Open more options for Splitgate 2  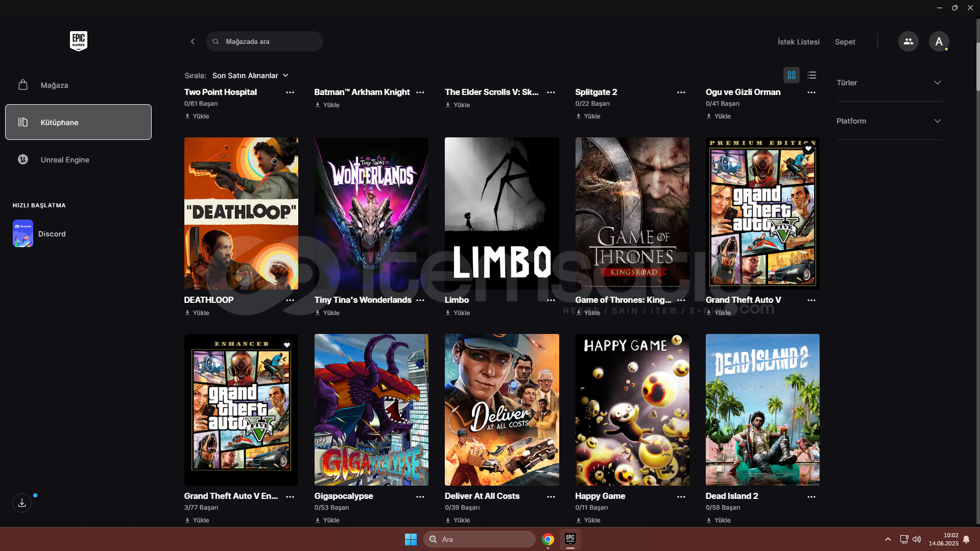[681, 92]
